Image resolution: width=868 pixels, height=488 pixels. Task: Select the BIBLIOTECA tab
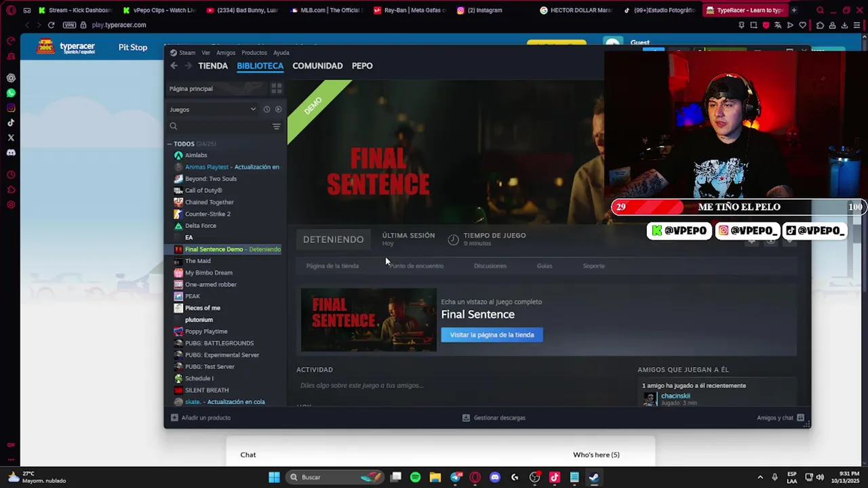click(x=260, y=66)
